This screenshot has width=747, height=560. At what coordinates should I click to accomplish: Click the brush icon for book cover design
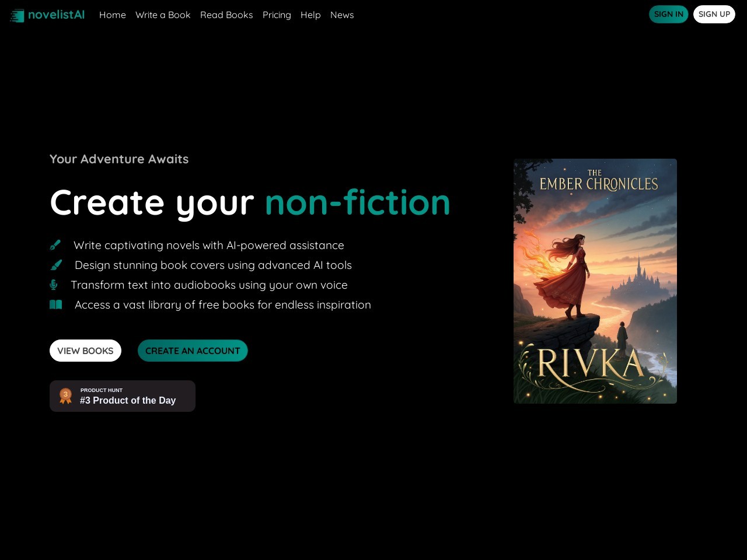click(56, 265)
